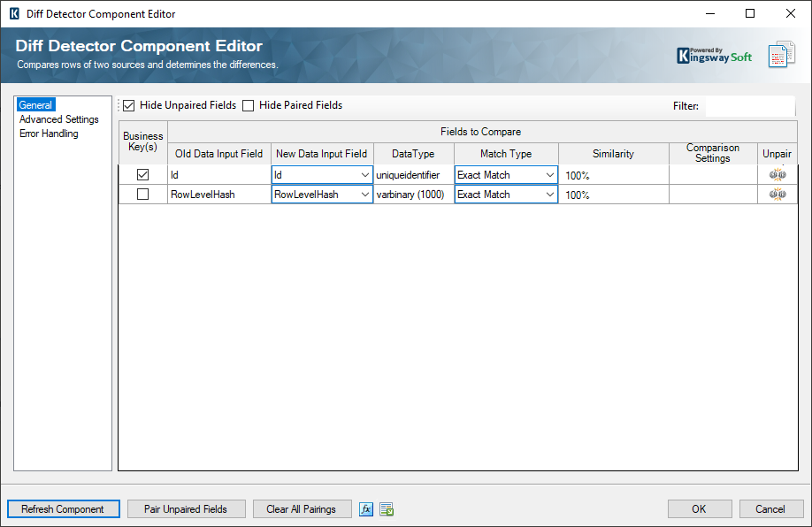Image resolution: width=812 pixels, height=527 pixels.
Task: Click inside the Filter text box
Action: pos(748,106)
